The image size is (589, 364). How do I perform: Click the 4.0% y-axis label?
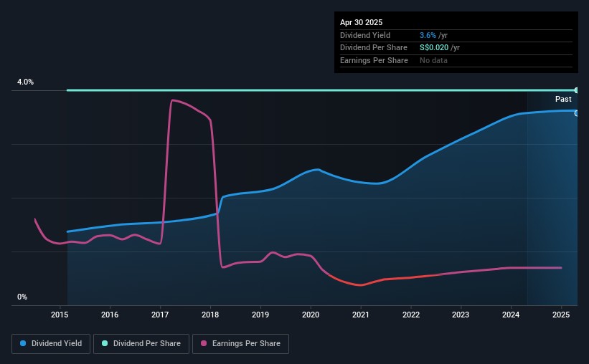click(25, 82)
